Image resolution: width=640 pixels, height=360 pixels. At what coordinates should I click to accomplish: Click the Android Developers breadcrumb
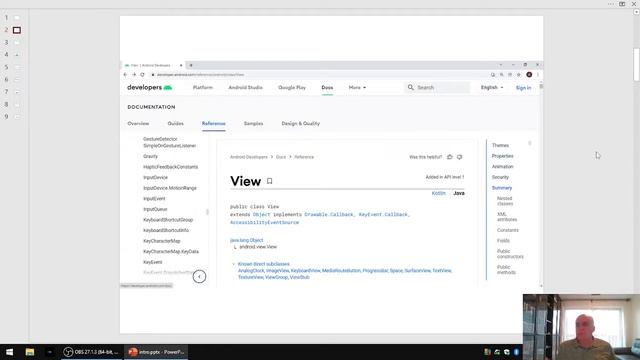(249, 157)
